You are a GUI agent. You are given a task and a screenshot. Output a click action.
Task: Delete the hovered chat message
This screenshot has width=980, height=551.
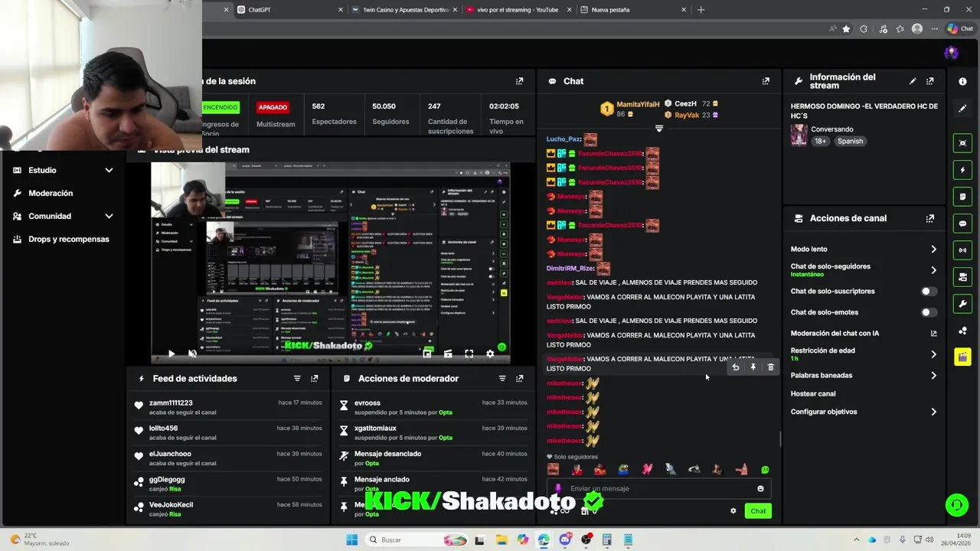[x=770, y=367]
